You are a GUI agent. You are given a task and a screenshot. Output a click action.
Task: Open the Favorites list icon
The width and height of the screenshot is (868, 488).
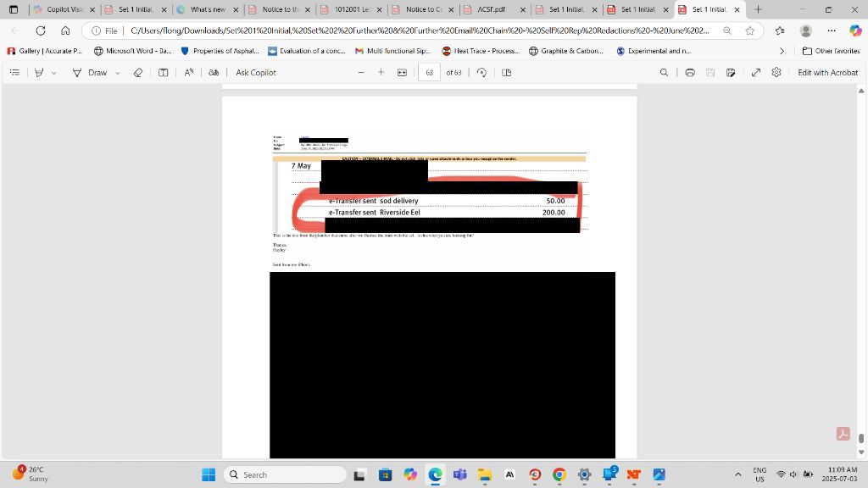pyautogui.click(x=780, y=30)
